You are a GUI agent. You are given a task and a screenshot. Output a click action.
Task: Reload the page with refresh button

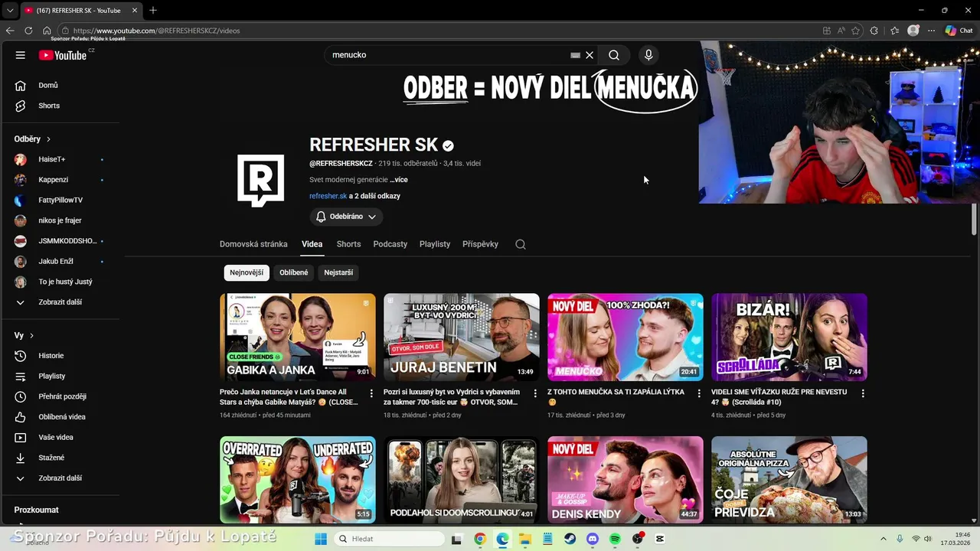[28, 31]
